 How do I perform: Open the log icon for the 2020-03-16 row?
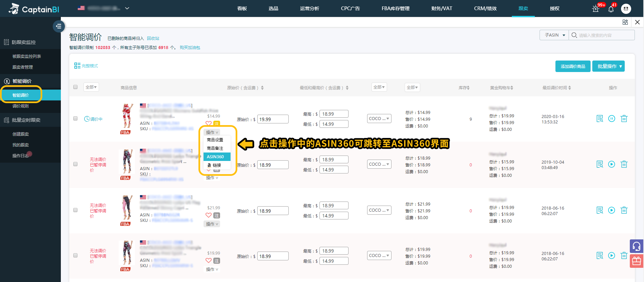(x=600, y=119)
